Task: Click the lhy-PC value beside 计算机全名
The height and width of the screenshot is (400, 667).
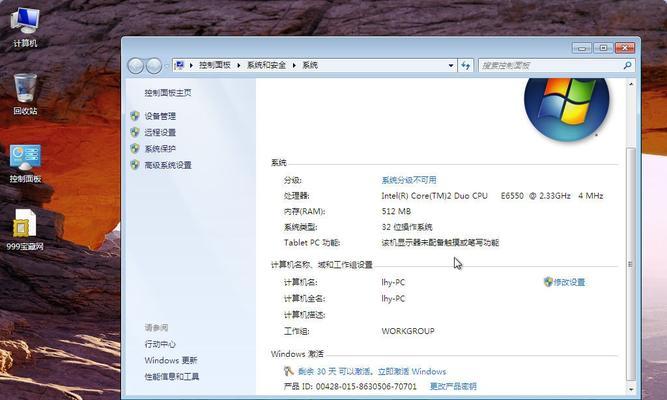Action: [x=393, y=298]
